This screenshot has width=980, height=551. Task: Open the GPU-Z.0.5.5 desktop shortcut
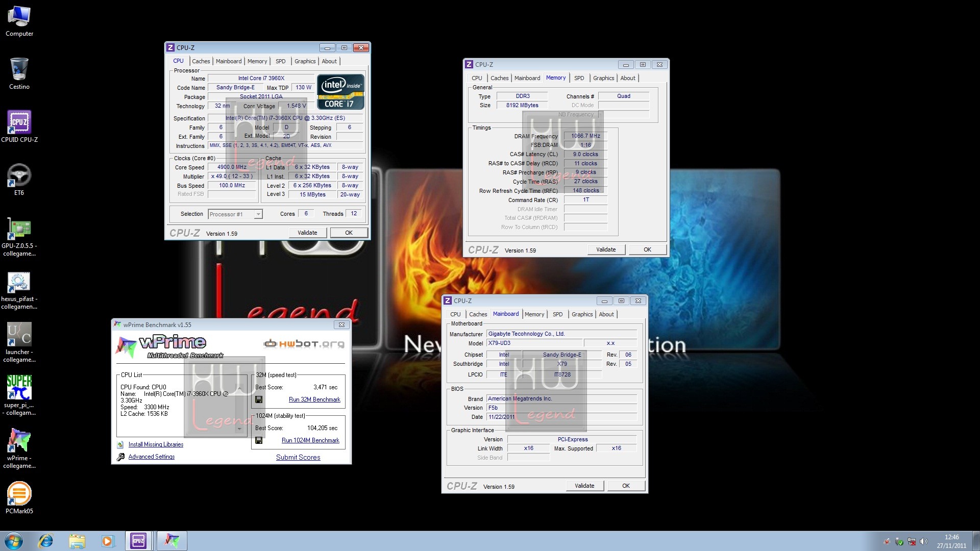[19, 237]
